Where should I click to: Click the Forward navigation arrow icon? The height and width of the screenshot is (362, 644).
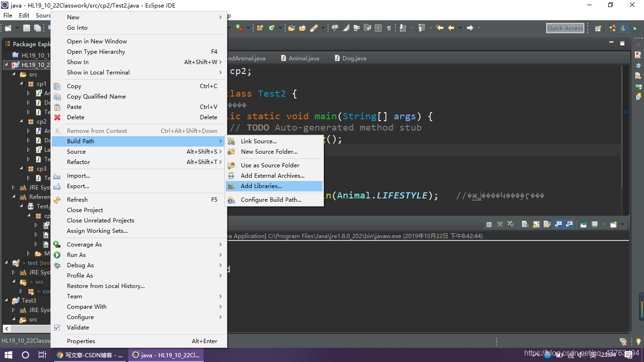tap(470, 28)
